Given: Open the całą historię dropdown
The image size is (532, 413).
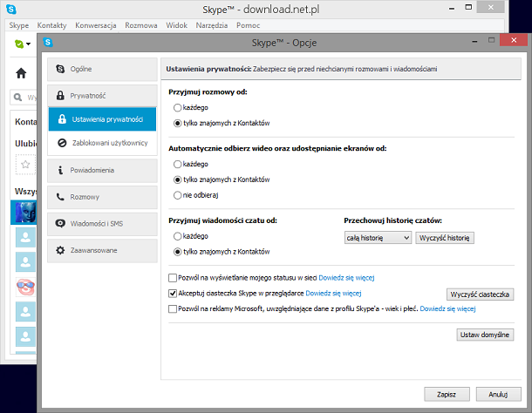Looking at the screenshot, I should point(378,238).
